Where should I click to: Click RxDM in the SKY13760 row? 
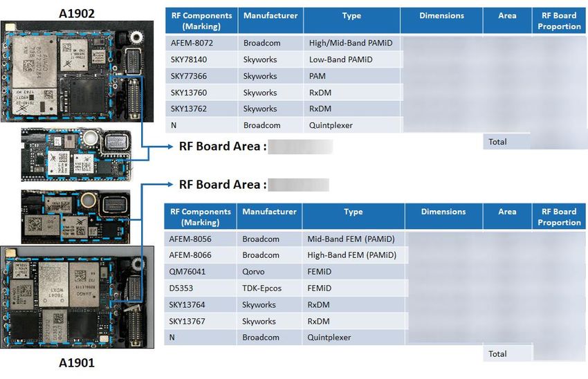click(351, 93)
